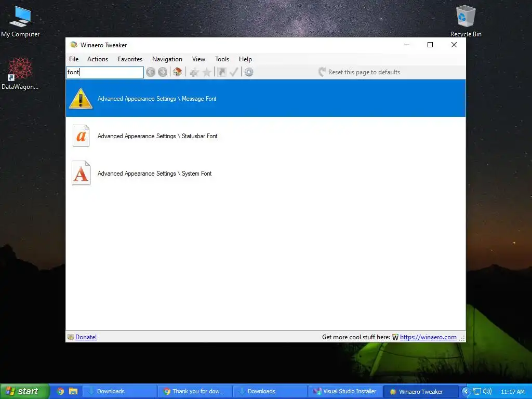Click the Forward navigation arrow in toolbar
This screenshot has width=532, height=399.
coord(163,72)
